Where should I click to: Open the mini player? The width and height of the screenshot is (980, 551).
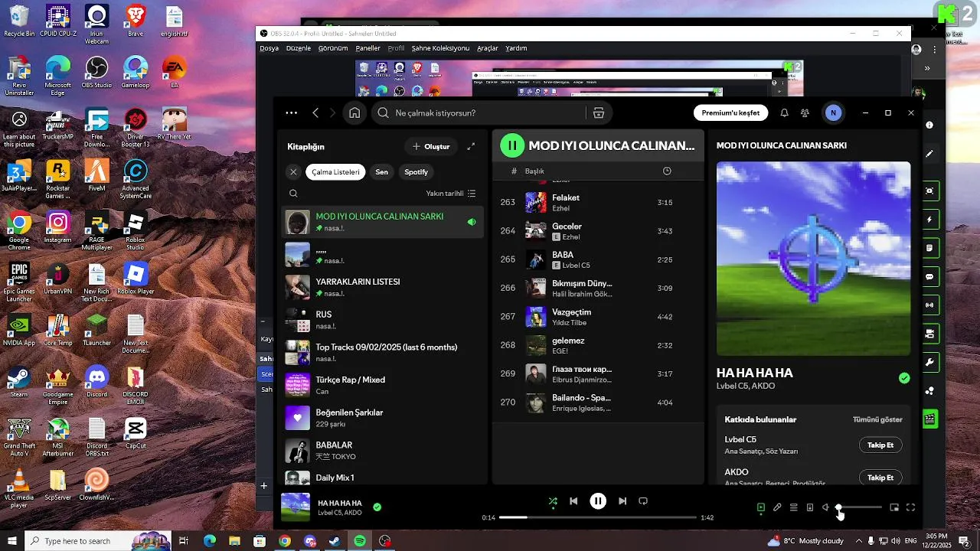tap(894, 507)
